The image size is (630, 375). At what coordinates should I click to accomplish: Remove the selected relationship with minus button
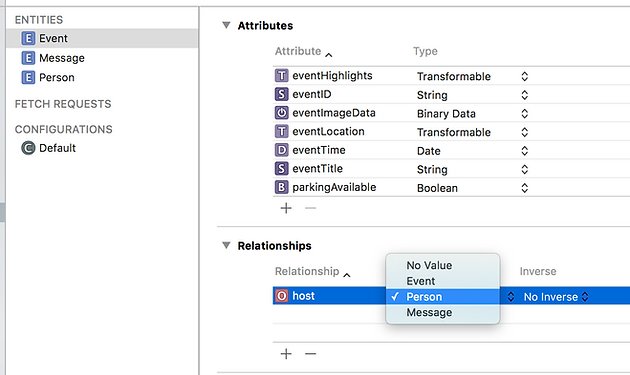310,354
